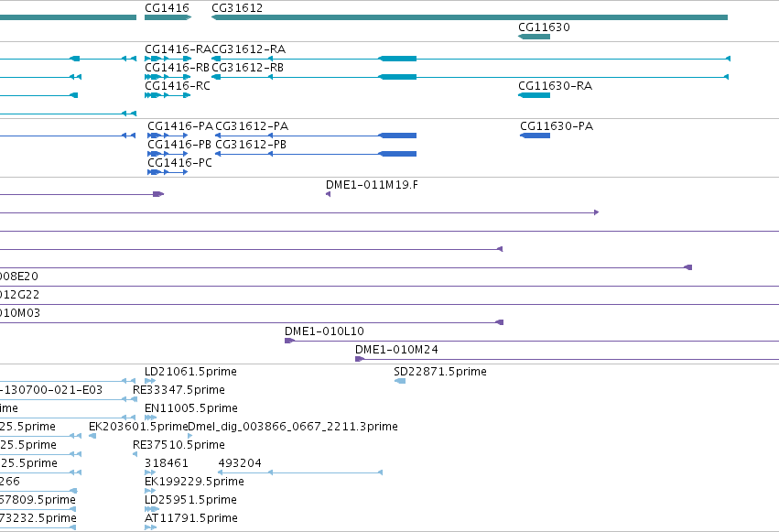This screenshot has width=779, height=532.
Task: Click the DME1-011M19.F label
Action: coord(373,185)
